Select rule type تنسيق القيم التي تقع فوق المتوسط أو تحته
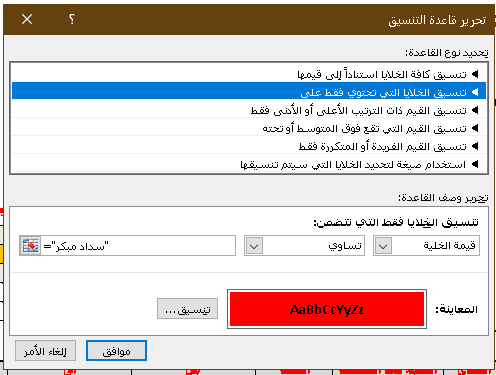Viewport: 496px width, 375px height. coord(249,128)
